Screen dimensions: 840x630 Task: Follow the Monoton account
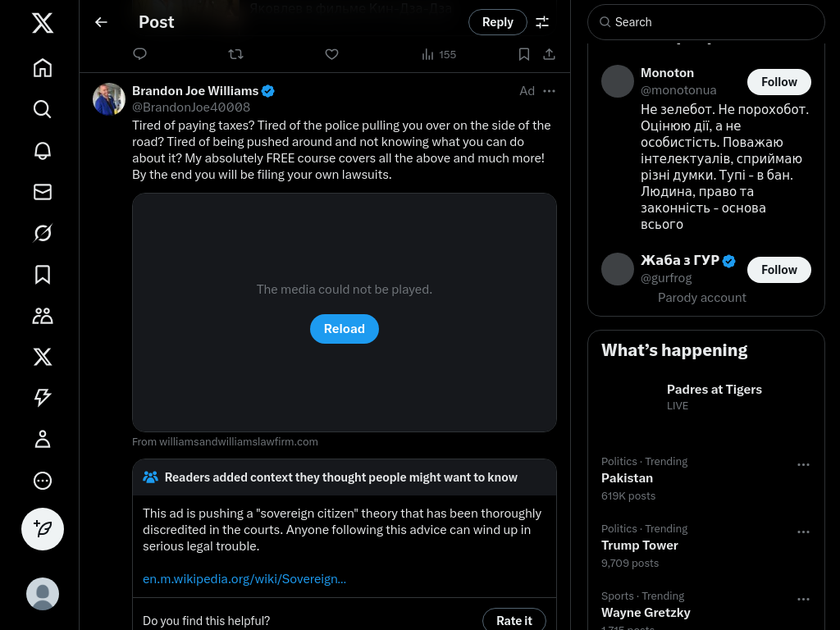point(778,82)
